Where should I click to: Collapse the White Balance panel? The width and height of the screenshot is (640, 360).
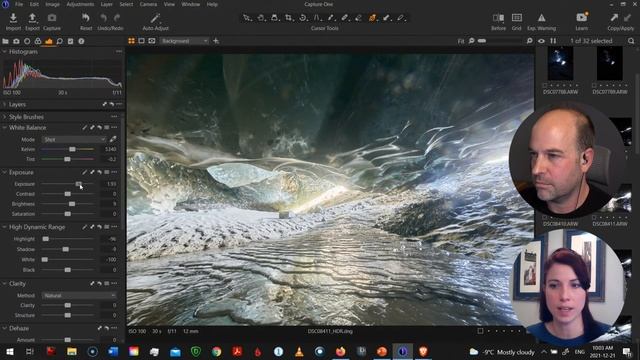click(x=4, y=128)
